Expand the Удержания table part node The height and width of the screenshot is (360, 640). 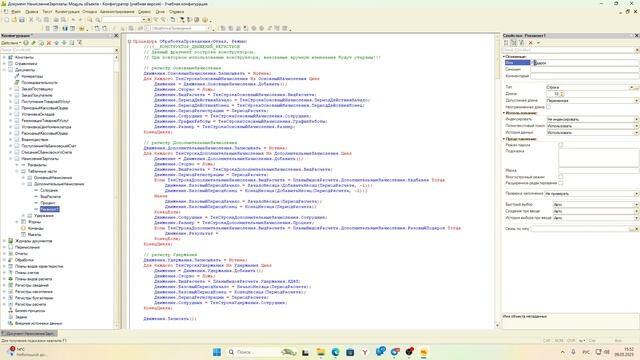[x=24, y=216]
